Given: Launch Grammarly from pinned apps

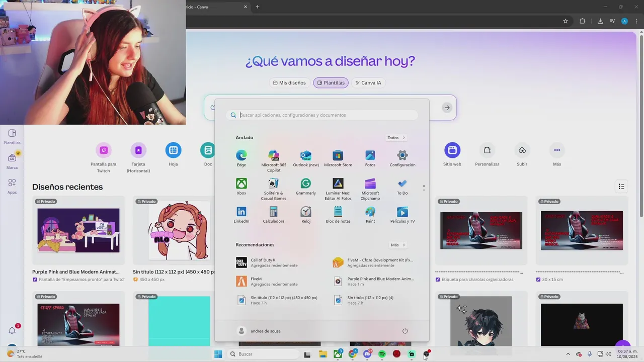Looking at the screenshot, I should (306, 186).
